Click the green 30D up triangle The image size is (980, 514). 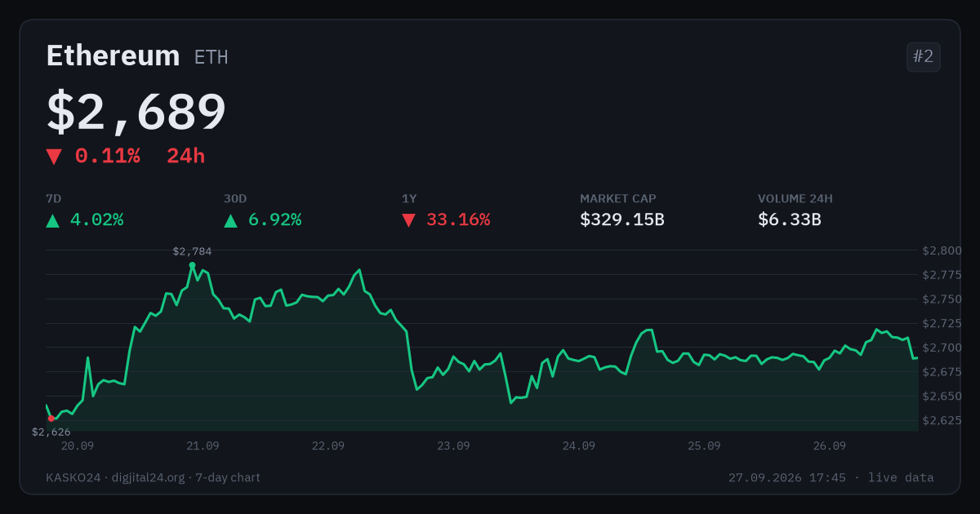pyautogui.click(x=230, y=220)
